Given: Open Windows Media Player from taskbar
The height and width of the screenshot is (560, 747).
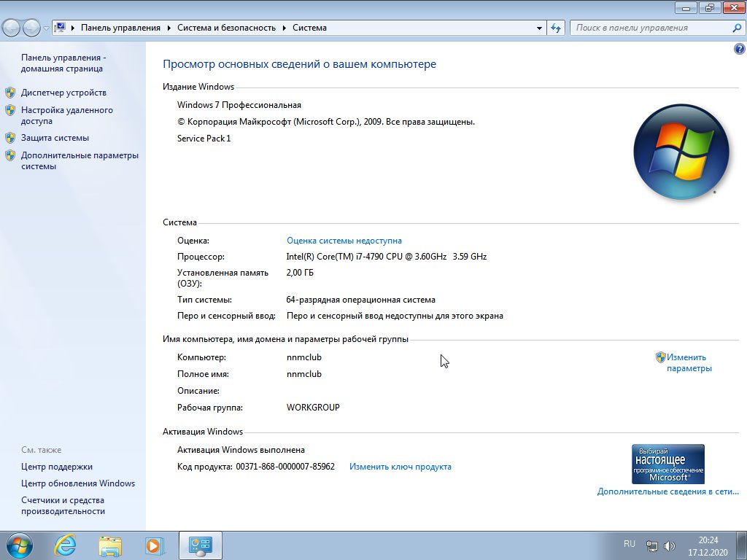Looking at the screenshot, I should (x=154, y=545).
